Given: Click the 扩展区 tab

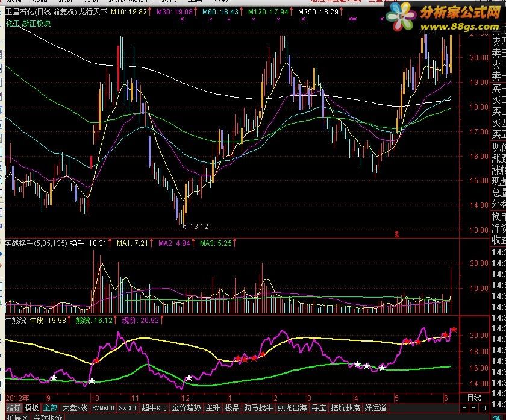Looking at the screenshot, I should point(17,417).
